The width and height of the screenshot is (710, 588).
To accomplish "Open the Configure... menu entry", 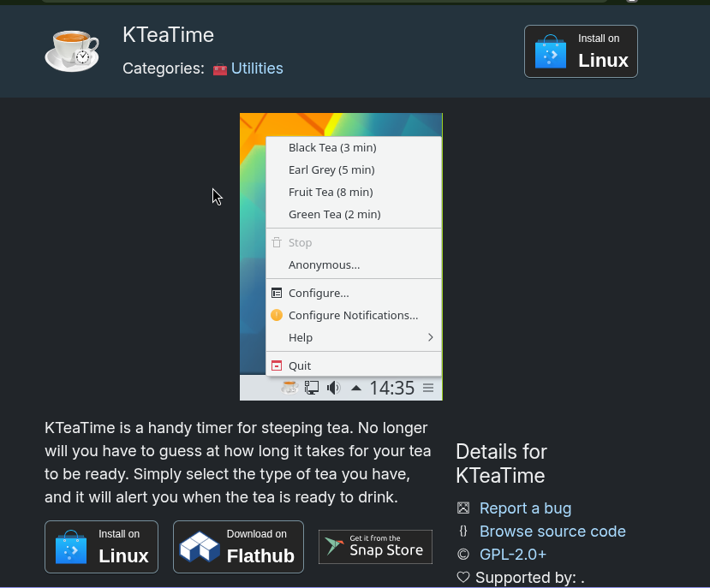I will point(354,293).
